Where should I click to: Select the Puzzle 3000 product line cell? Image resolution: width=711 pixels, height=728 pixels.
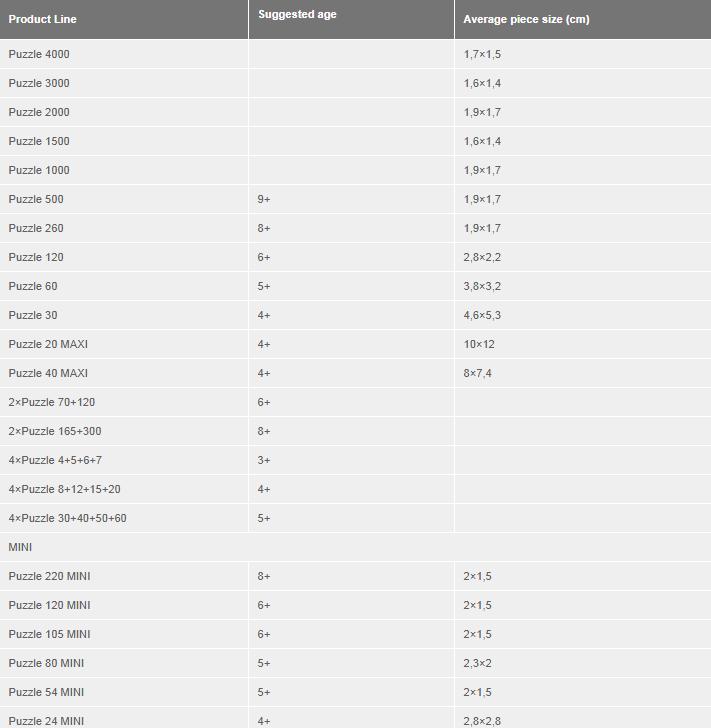pyautogui.click(x=39, y=83)
